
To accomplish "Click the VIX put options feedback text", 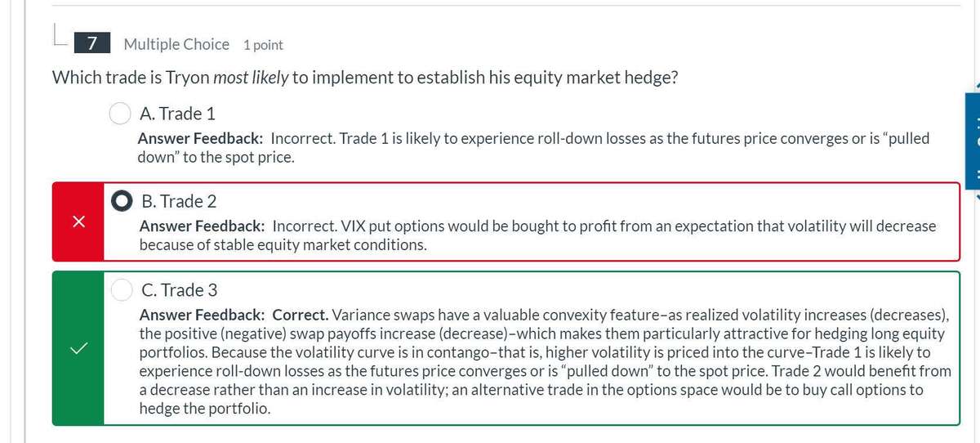I will click(x=537, y=235).
